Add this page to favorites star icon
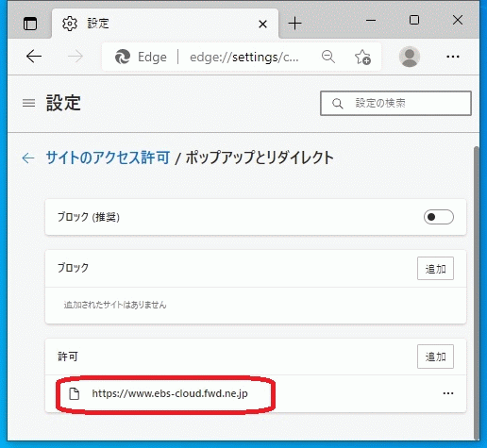 pyautogui.click(x=362, y=57)
